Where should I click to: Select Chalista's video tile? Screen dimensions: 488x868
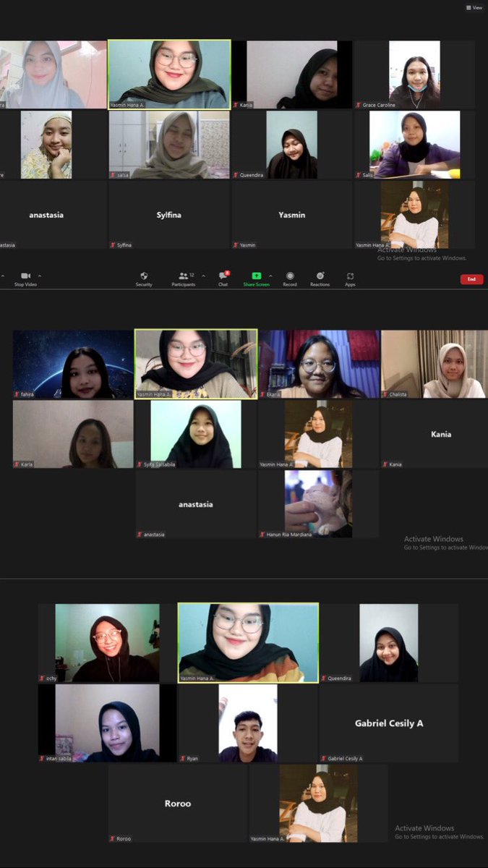click(435, 365)
